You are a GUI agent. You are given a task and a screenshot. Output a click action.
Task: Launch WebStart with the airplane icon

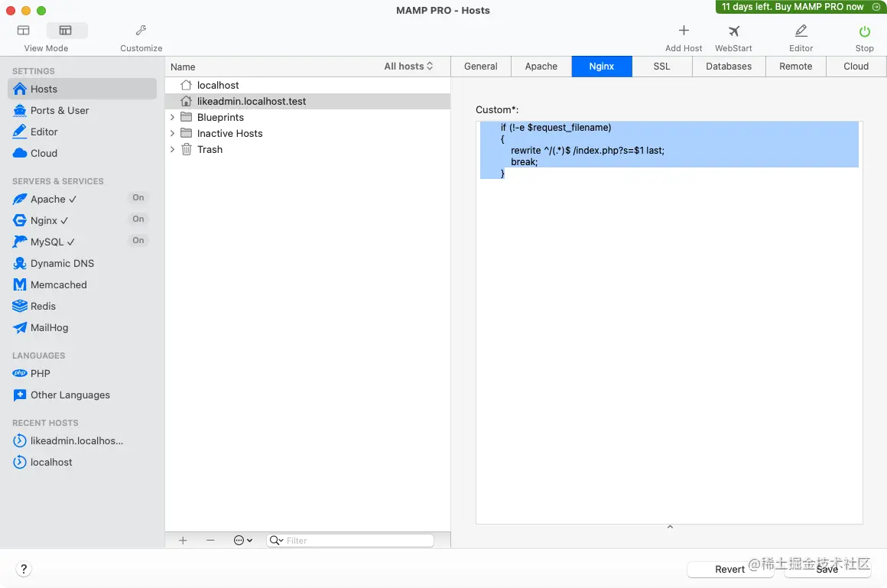(x=734, y=31)
